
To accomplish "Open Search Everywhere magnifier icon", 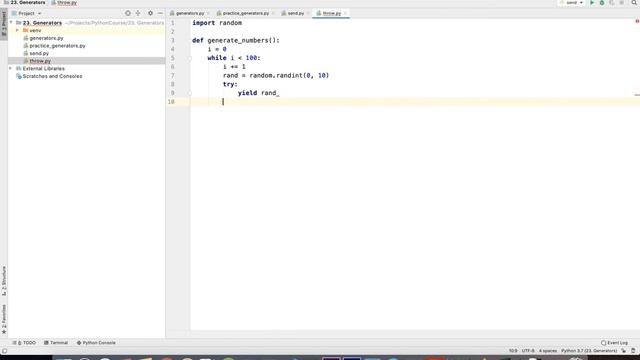I will pyautogui.click(x=634, y=3).
